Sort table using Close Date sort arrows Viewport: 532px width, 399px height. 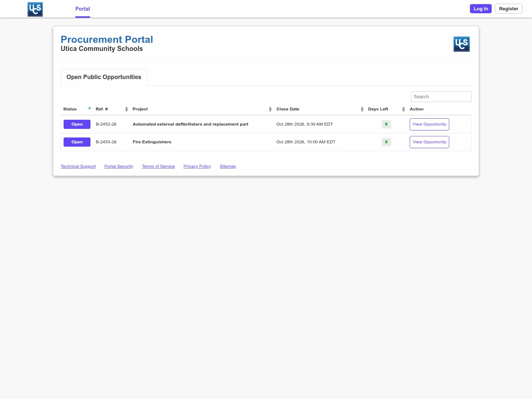pos(362,109)
